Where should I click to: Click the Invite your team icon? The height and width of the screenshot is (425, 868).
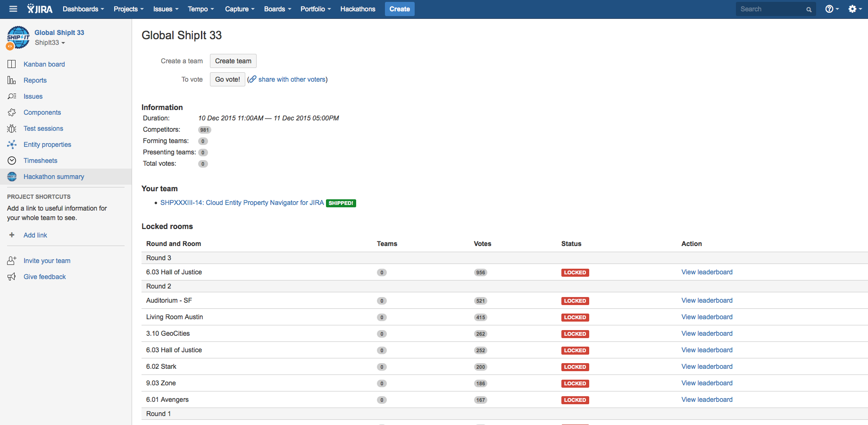click(x=12, y=261)
